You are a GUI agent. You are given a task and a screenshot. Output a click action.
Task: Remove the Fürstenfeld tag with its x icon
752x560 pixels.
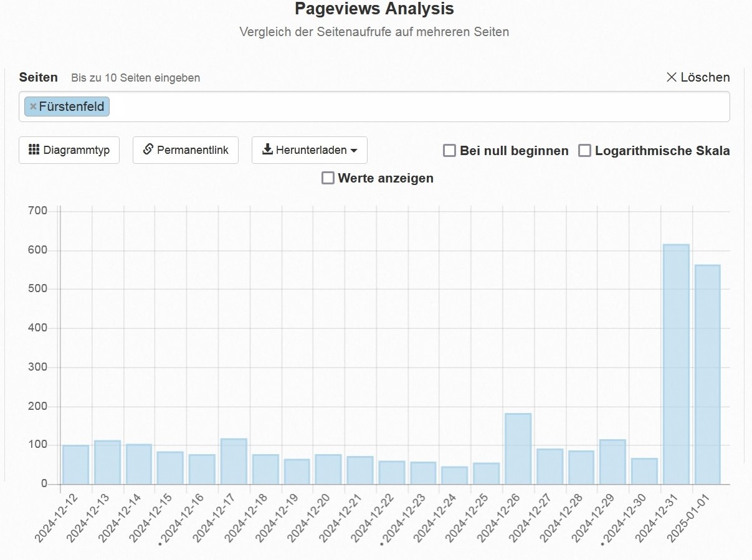[x=33, y=107]
